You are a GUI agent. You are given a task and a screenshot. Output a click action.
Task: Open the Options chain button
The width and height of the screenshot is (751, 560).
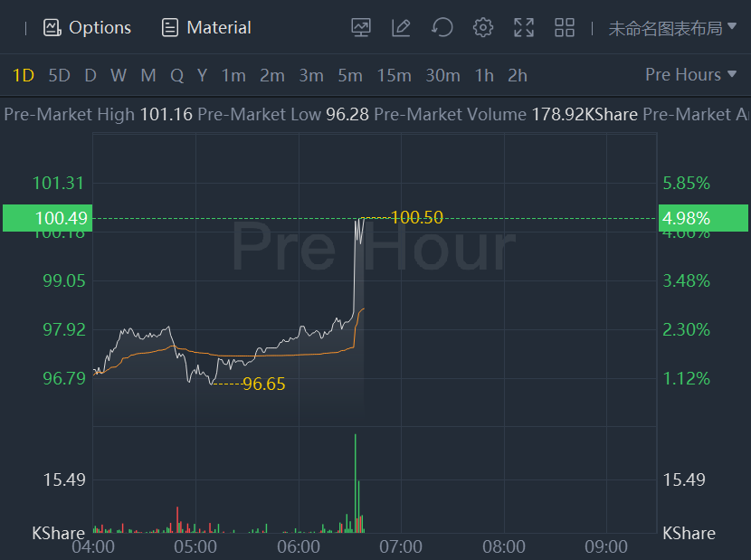tap(88, 28)
